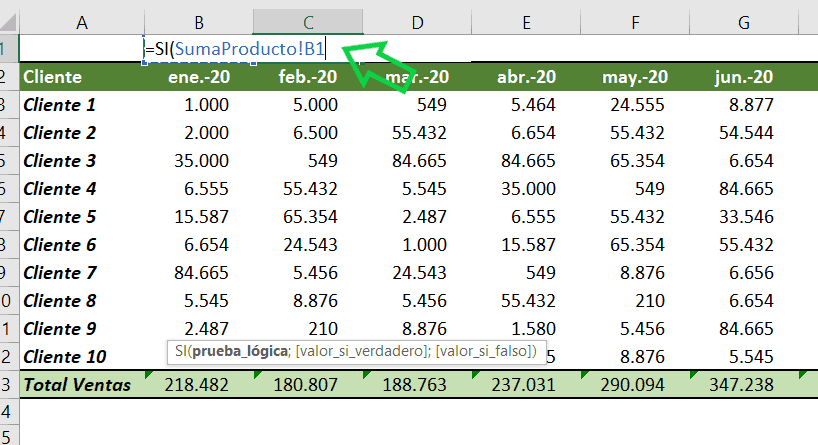
Task: Click the formula being edited in B1
Action: (x=235, y=49)
